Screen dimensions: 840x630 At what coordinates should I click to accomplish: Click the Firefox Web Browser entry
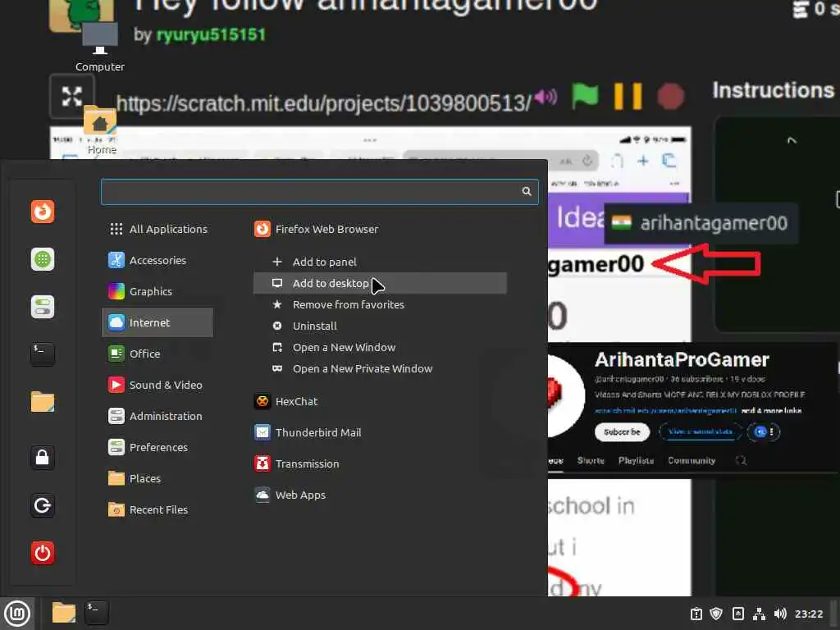[x=380, y=229]
